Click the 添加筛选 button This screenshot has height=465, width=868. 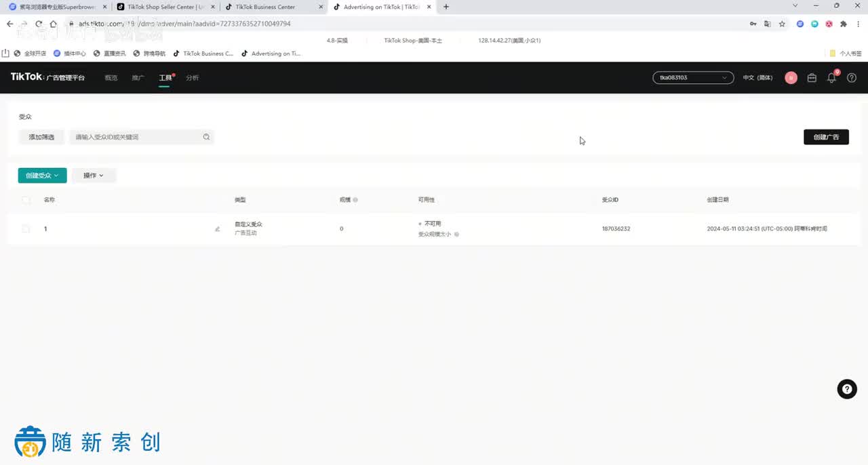[x=41, y=137]
